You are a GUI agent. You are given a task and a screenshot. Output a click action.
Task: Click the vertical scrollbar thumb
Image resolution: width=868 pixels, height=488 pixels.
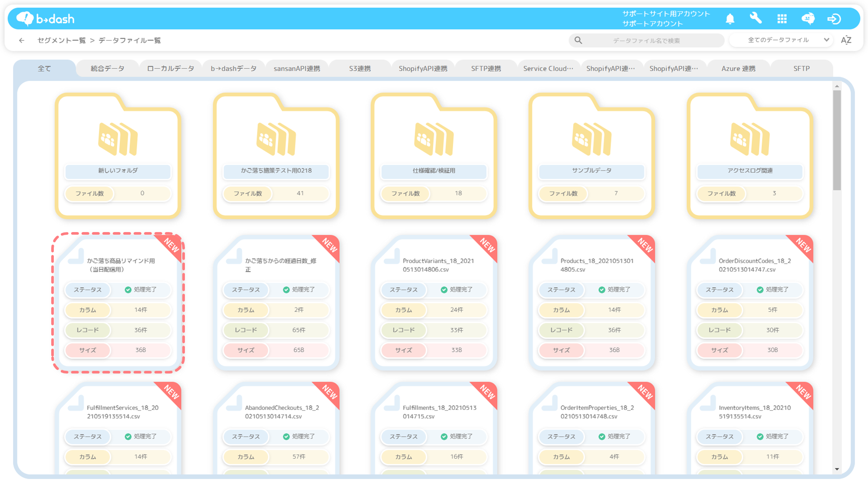pos(837,140)
